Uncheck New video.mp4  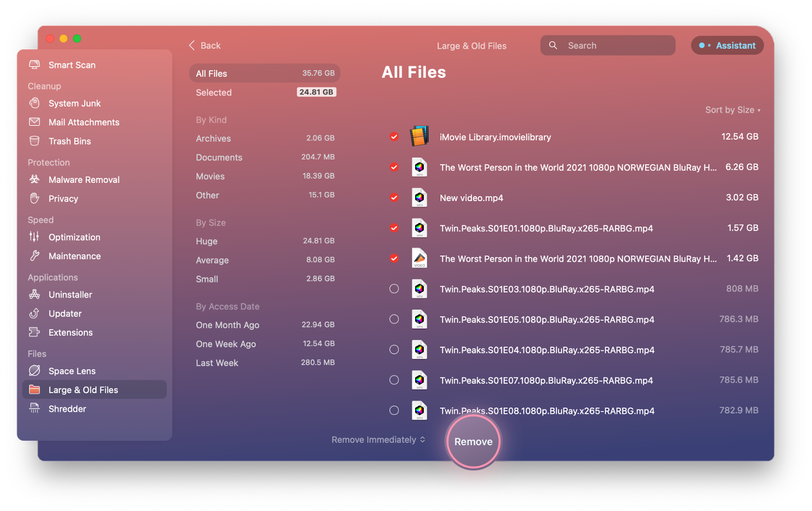click(394, 198)
